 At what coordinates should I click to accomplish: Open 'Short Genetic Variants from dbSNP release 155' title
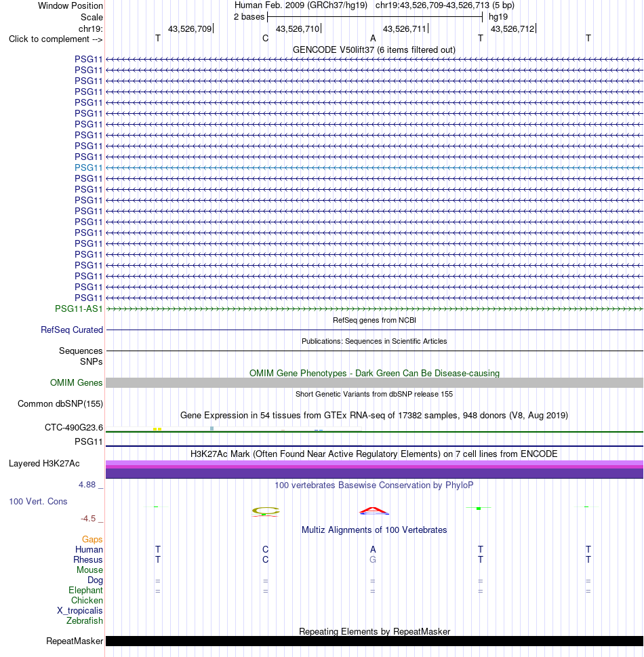point(374,394)
